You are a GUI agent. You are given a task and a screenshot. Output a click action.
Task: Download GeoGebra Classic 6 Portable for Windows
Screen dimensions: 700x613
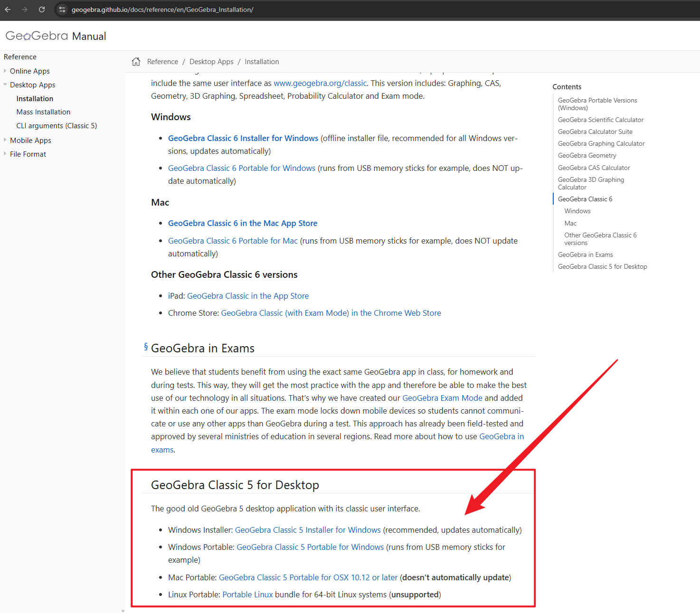coord(242,168)
